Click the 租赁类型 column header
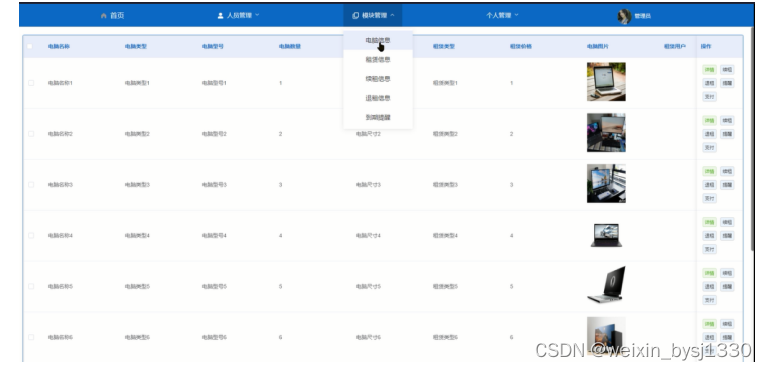Screen dimensions: 767x370 click(444, 46)
